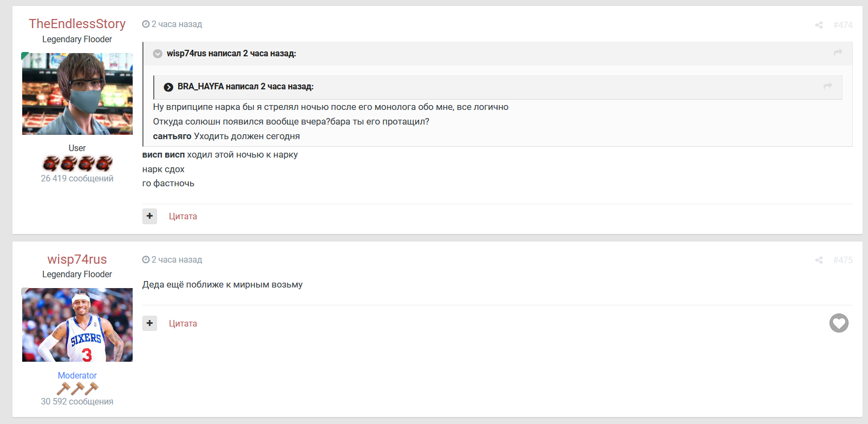Open TheEndlessStory's profile via username
The width and height of the screenshot is (868, 424).
77,24
